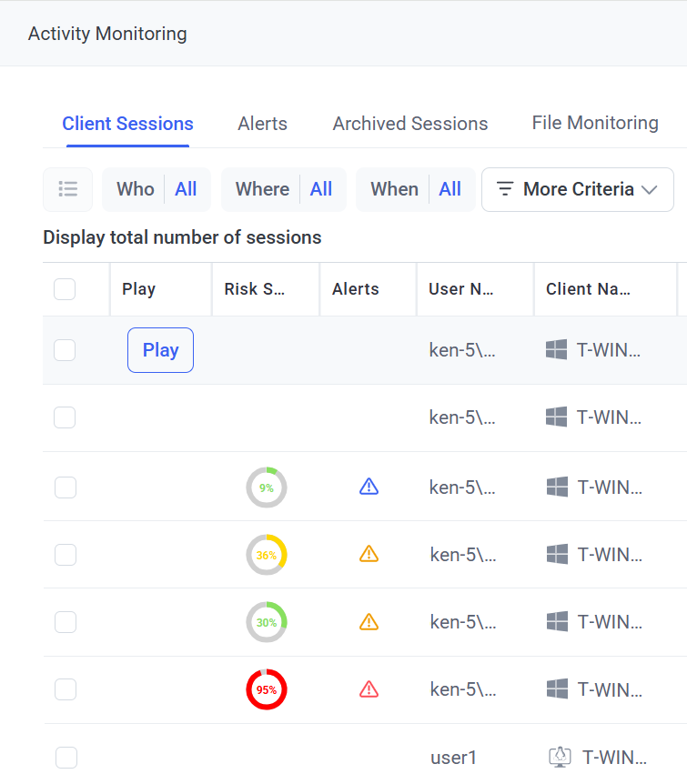The height and width of the screenshot is (784, 687).
Task: Click the 95% risk score ring
Action: 267,689
